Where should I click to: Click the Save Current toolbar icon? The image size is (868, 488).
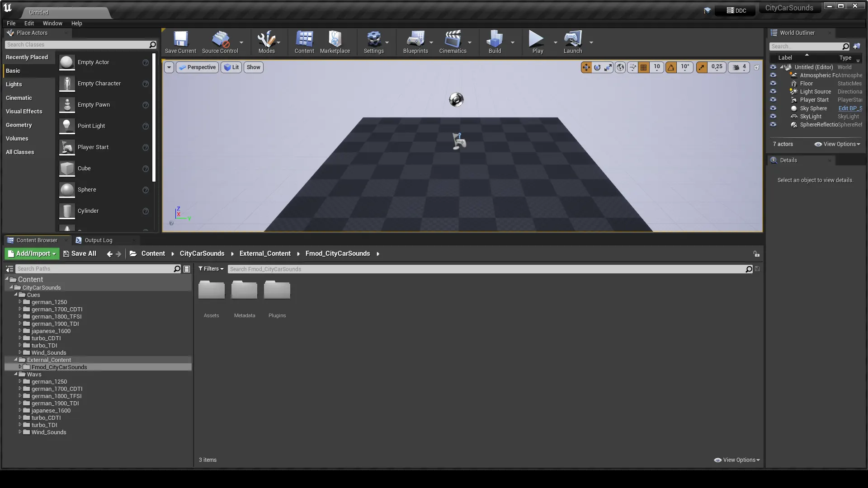tap(180, 42)
